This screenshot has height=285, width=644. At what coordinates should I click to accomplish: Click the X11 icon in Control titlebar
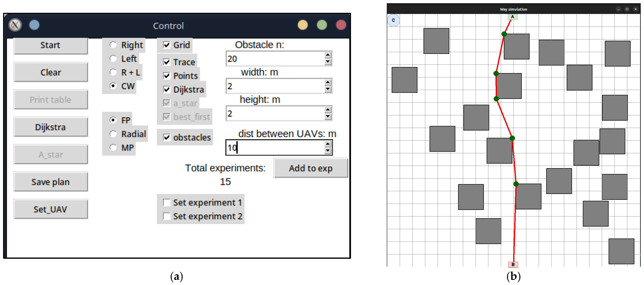click(15, 25)
